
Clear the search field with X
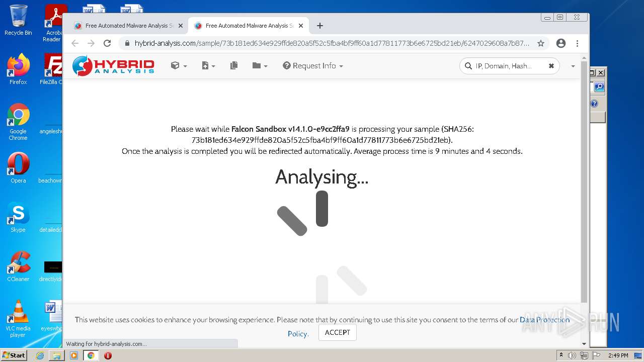(x=551, y=66)
